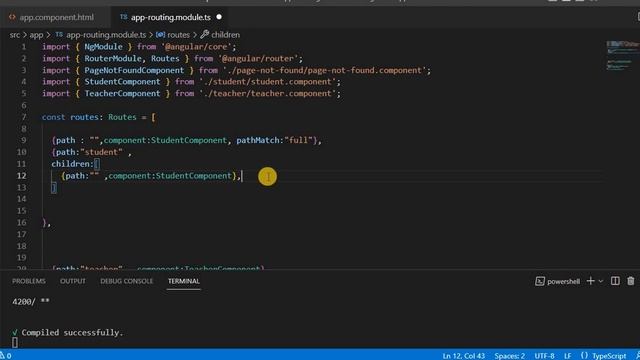Change end of line sequence LF
Screen dimensions: 640x360
point(567,356)
